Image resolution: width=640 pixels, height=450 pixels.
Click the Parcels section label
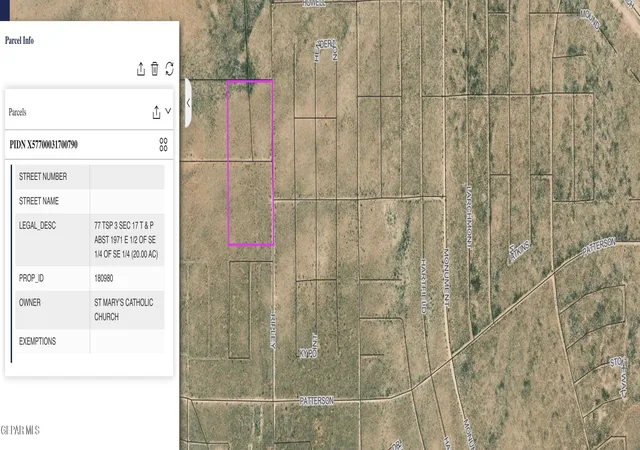[18, 112]
